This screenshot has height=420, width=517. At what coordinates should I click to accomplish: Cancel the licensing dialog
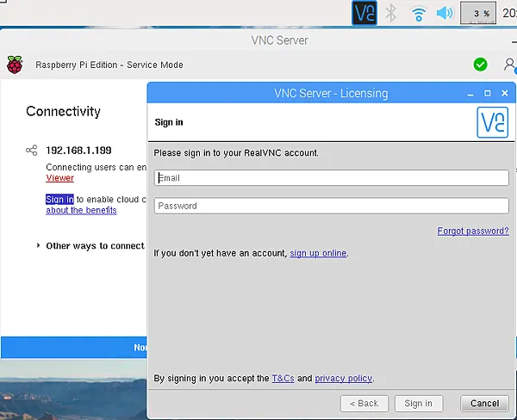point(484,404)
